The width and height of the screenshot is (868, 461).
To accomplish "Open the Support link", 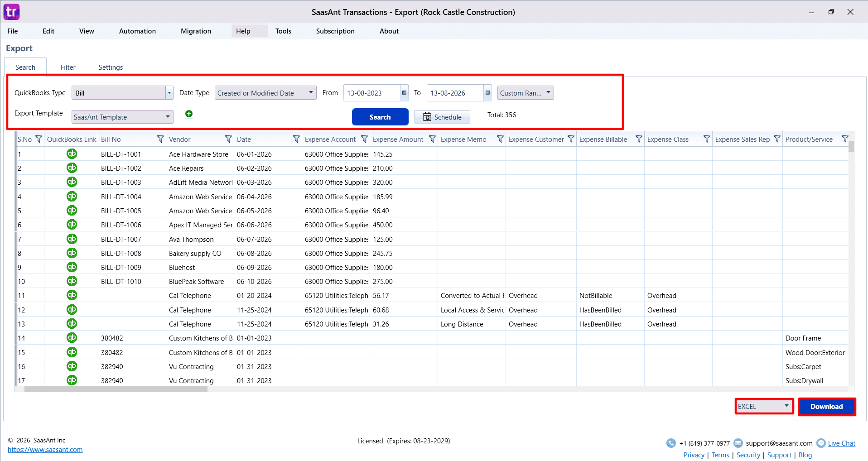I will [x=779, y=455].
